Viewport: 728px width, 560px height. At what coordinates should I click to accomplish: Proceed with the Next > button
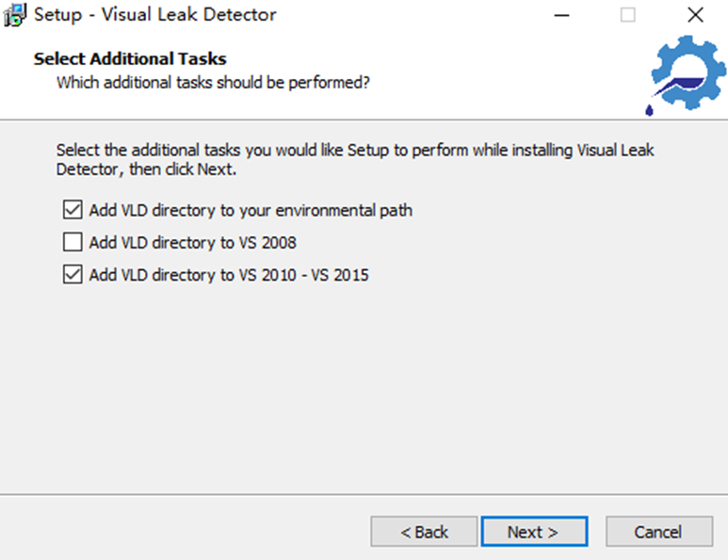click(534, 532)
